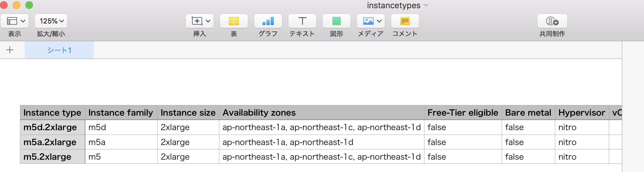Expand the 125% zoom dropdown

point(51,21)
